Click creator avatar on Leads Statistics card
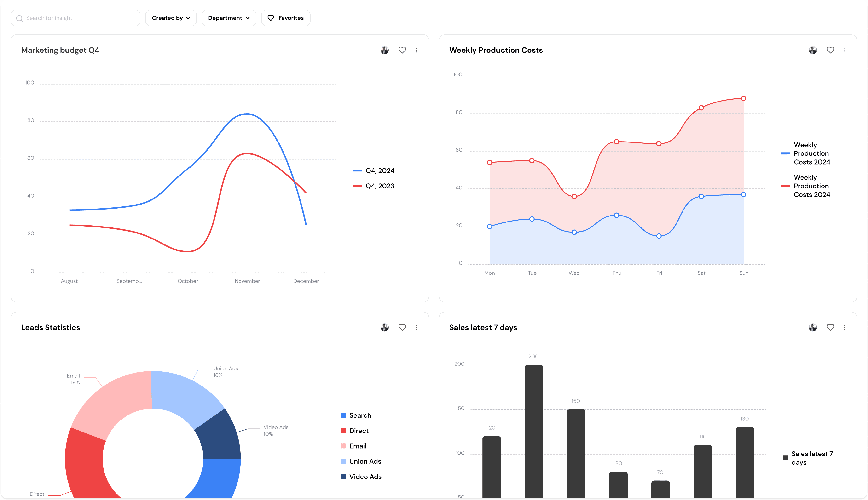 (385, 327)
